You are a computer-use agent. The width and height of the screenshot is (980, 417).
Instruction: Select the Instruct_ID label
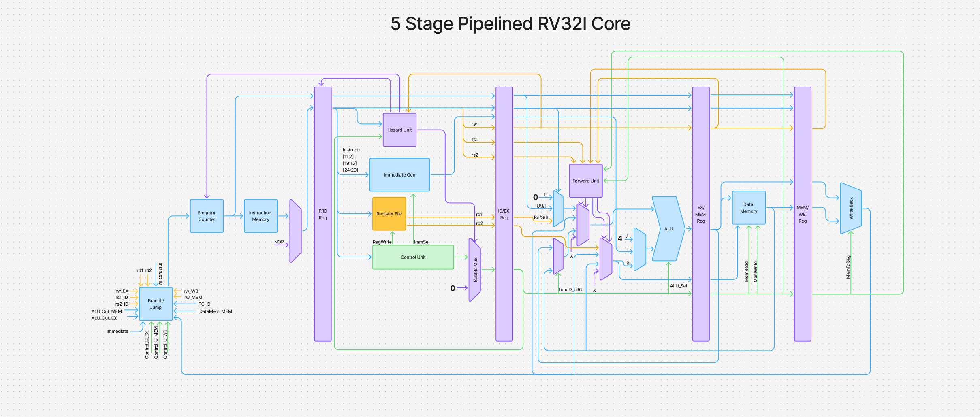(x=161, y=274)
